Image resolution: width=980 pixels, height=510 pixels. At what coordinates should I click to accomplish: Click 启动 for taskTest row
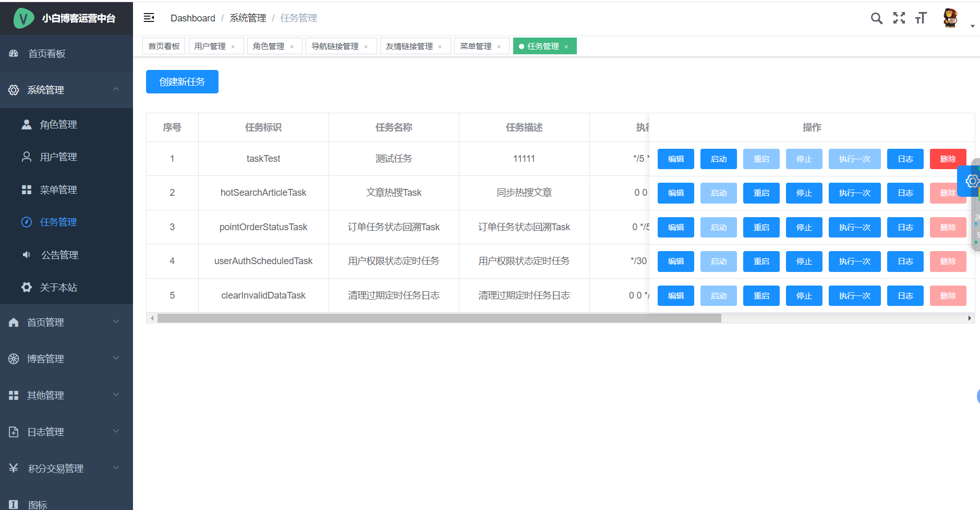[x=719, y=159]
